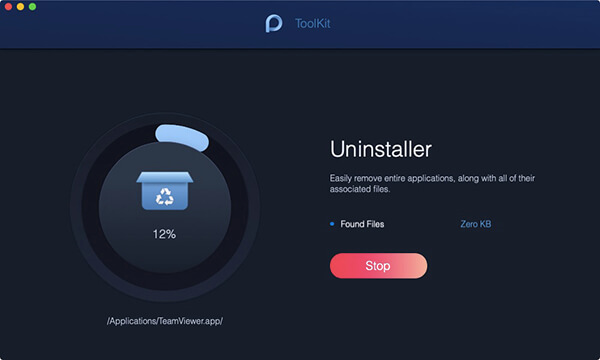
Task: Minimize the window with yellow button
Action: pyautogui.click(x=20, y=7)
